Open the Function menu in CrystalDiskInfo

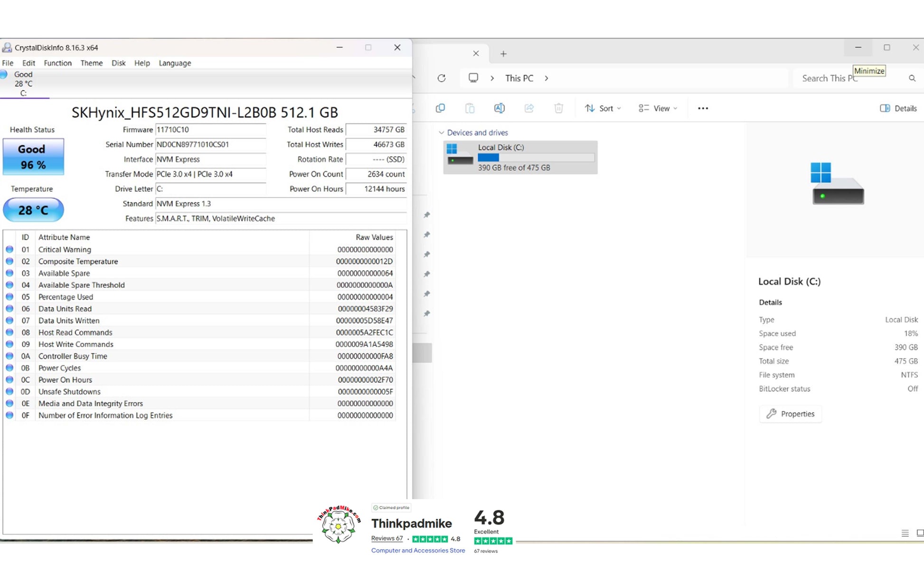57,63
